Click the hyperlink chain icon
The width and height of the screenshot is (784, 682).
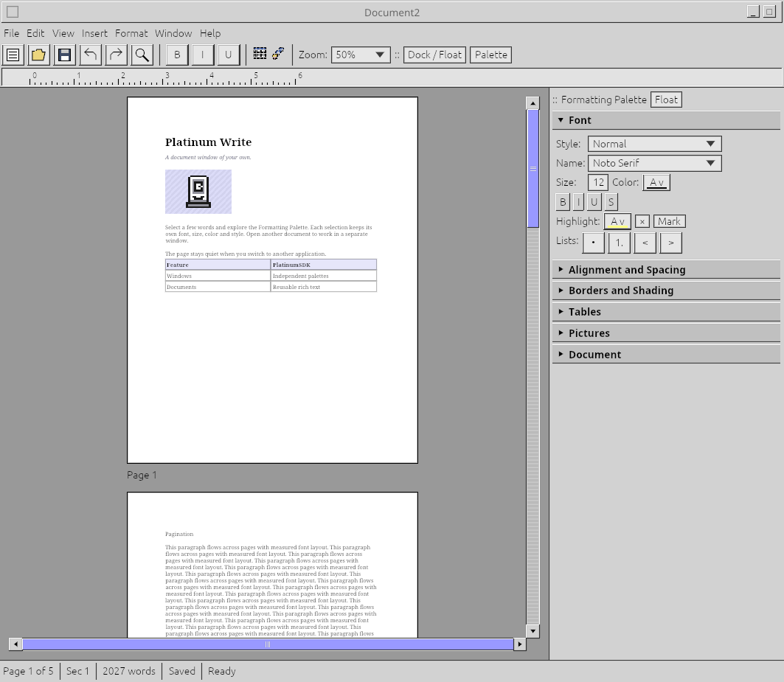pyautogui.click(x=278, y=54)
